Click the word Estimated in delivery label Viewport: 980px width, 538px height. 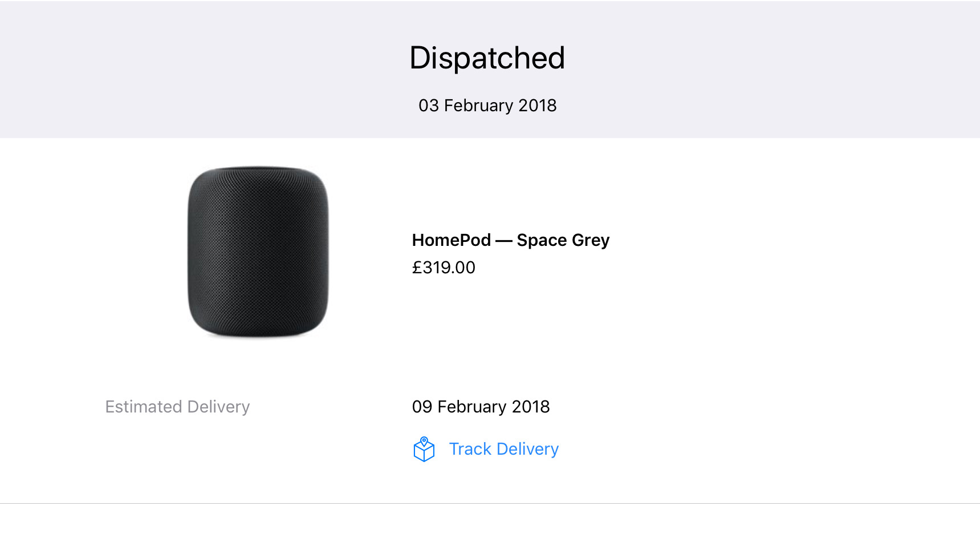[x=144, y=407]
